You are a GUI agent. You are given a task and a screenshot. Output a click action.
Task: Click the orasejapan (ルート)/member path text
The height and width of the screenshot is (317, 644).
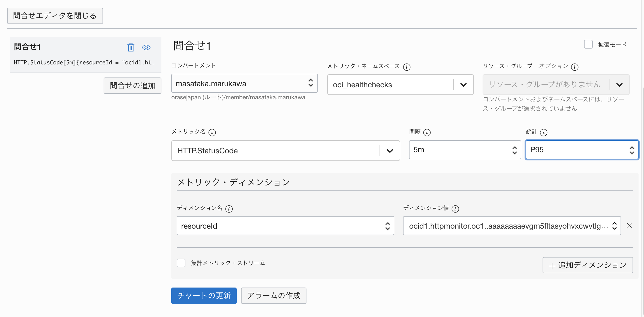click(238, 97)
